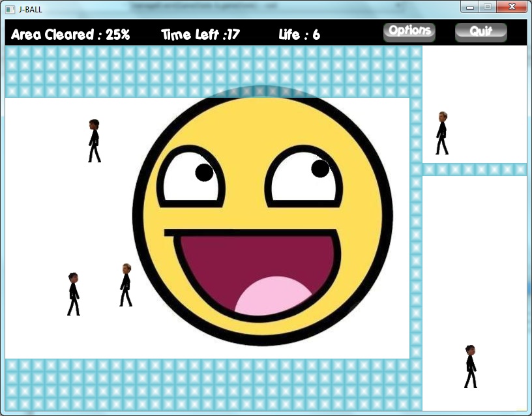Click the pupil of the smiley's right-side eye
Screen dimensions: 532x416
319,168
